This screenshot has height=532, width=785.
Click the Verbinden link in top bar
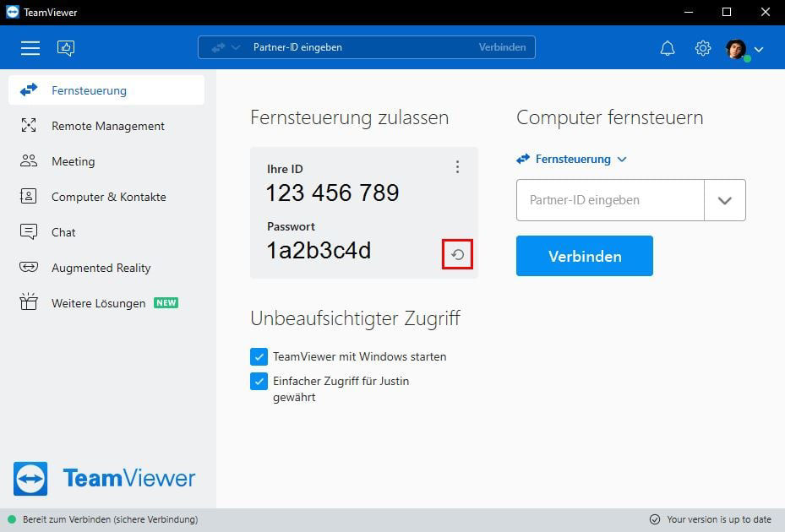502,47
